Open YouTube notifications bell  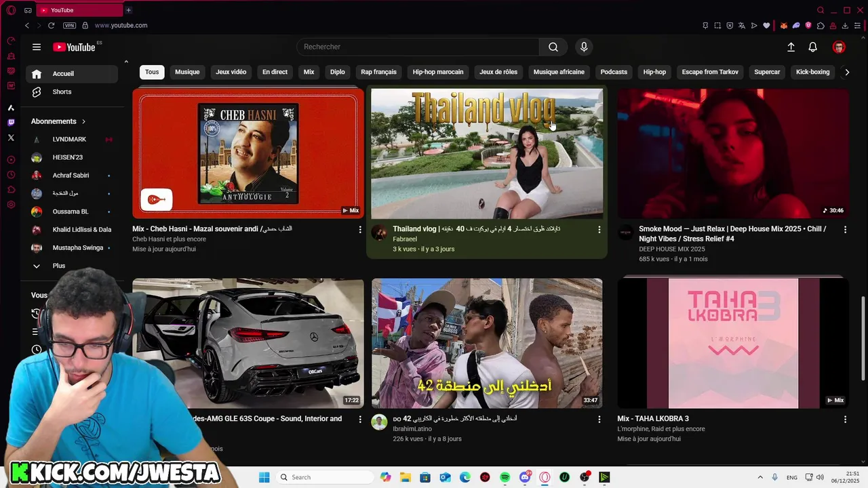(x=812, y=47)
